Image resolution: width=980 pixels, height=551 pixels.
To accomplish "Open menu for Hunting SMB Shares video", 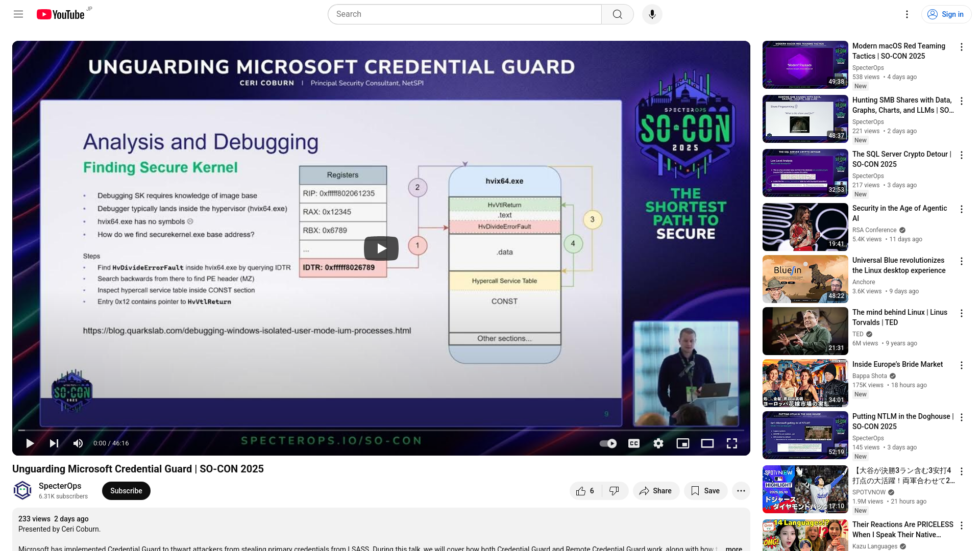I will [962, 101].
